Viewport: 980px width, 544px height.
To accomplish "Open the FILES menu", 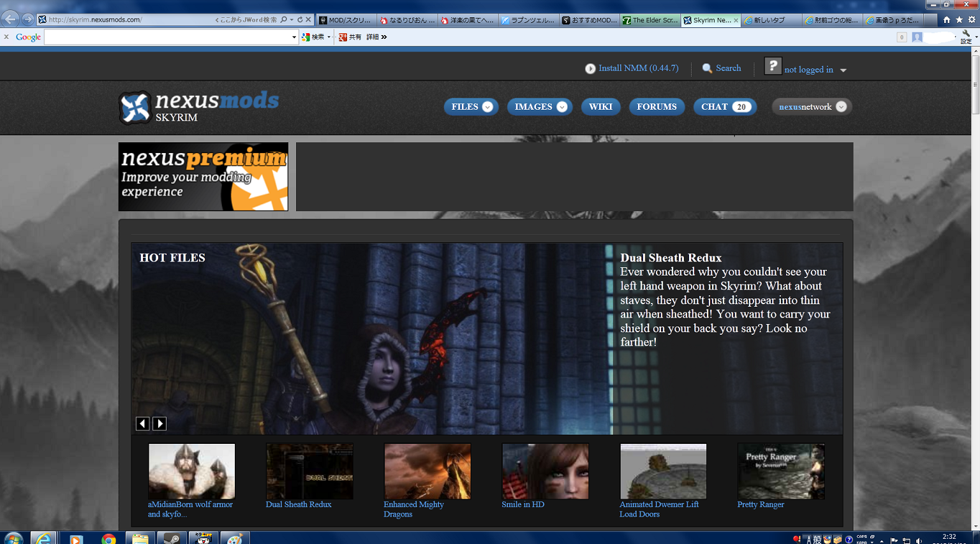I will [471, 107].
